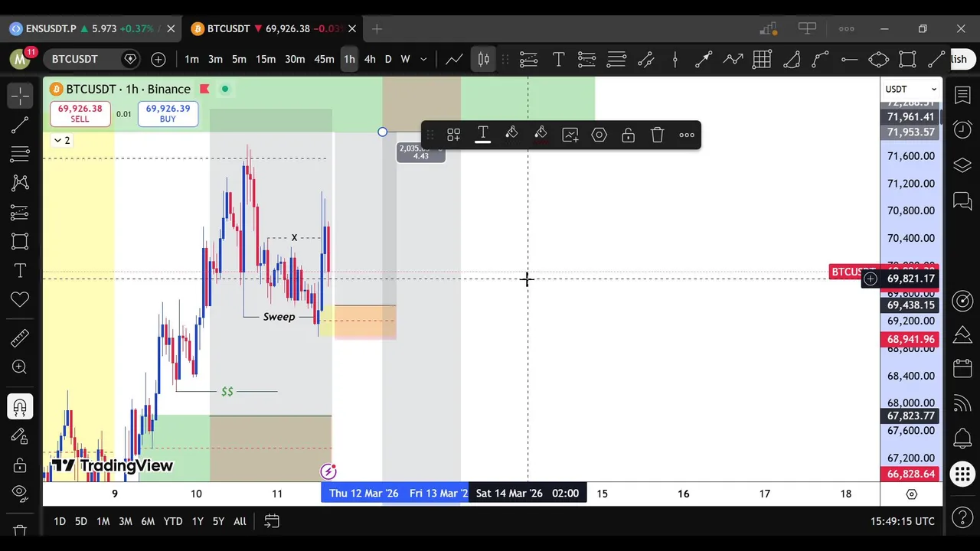Click the BUY 69,926.39 button

tap(168, 113)
